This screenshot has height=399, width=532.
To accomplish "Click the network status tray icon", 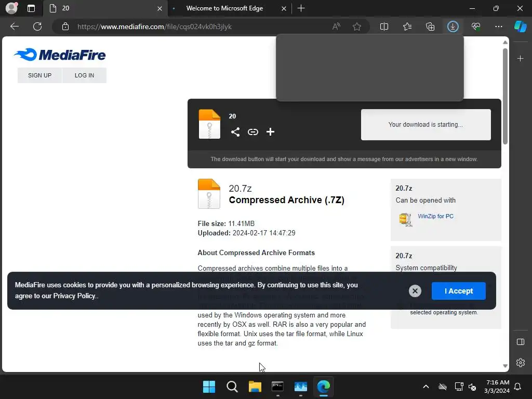I will pos(459,387).
